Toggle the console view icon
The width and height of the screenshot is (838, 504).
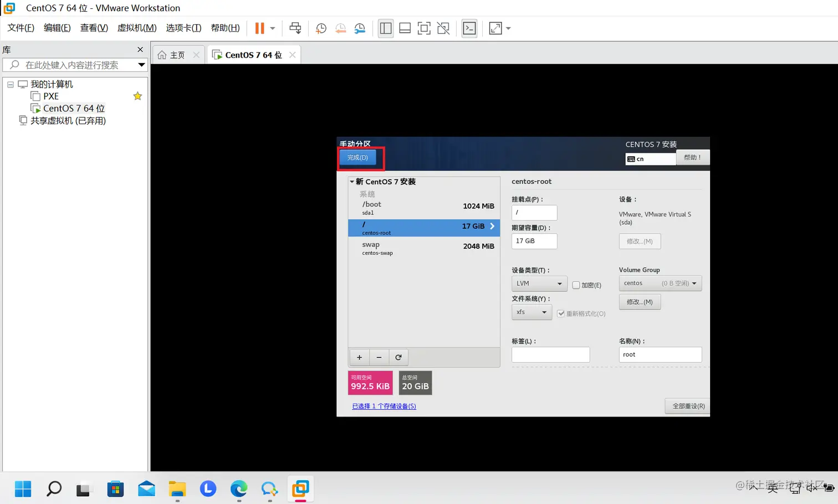[x=469, y=28]
